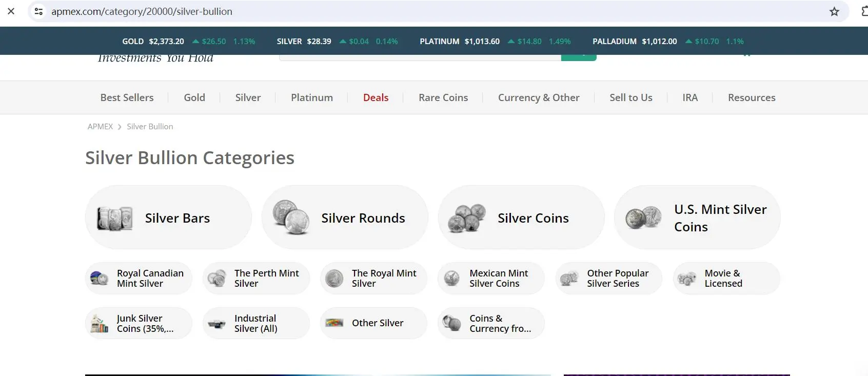
Task: Open the Rare Coins menu
Action: 443,97
